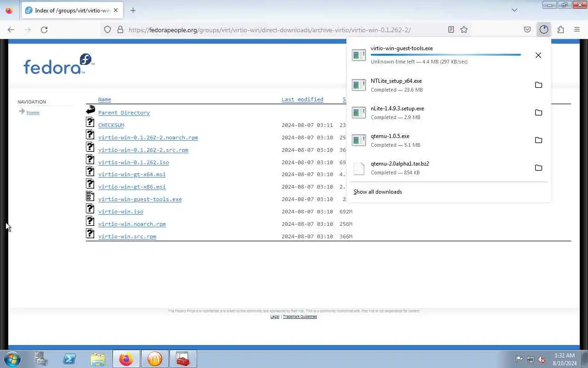Sort listing by Name

point(104,99)
